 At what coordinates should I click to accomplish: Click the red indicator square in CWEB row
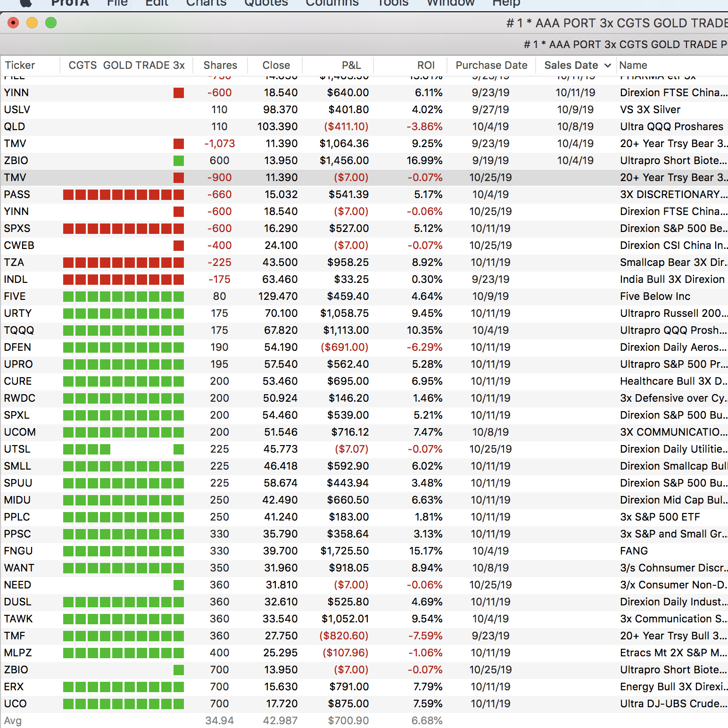[x=179, y=246]
